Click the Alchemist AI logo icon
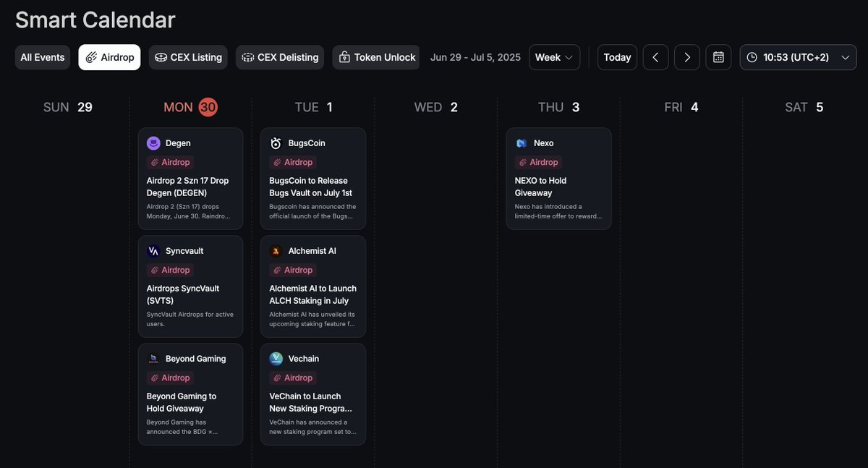The image size is (868, 468). [276, 251]
